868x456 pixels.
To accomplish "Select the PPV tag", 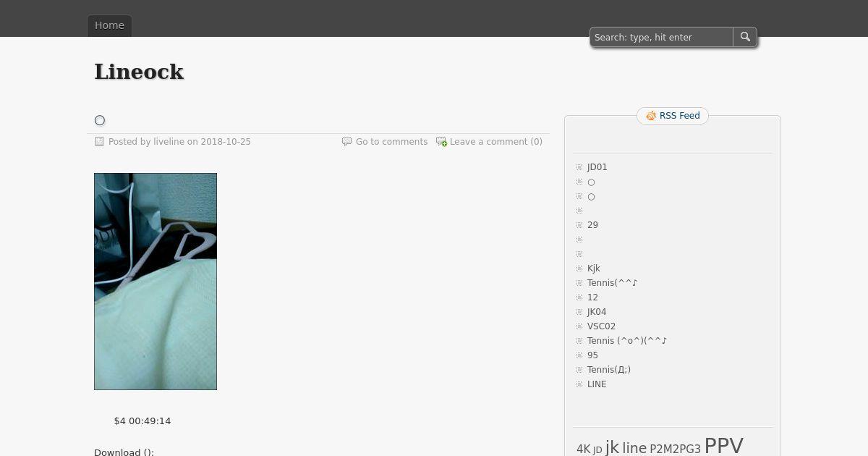I will 723,446.
